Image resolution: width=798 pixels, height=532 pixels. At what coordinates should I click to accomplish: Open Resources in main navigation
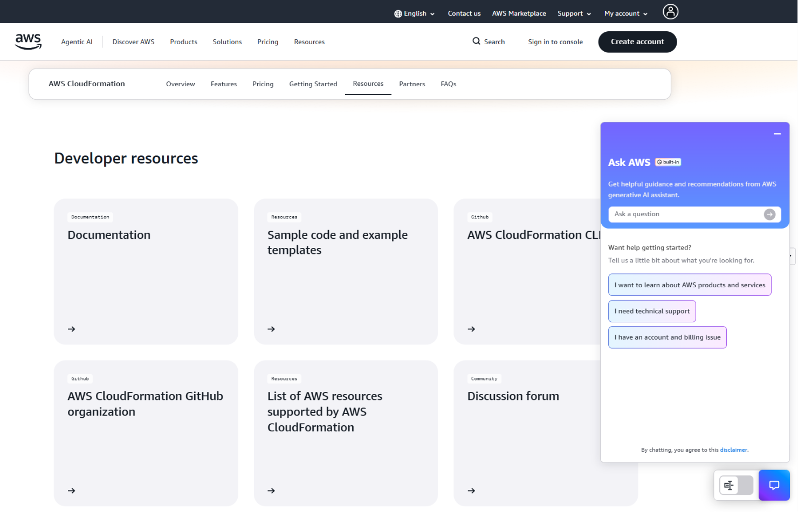309,42
